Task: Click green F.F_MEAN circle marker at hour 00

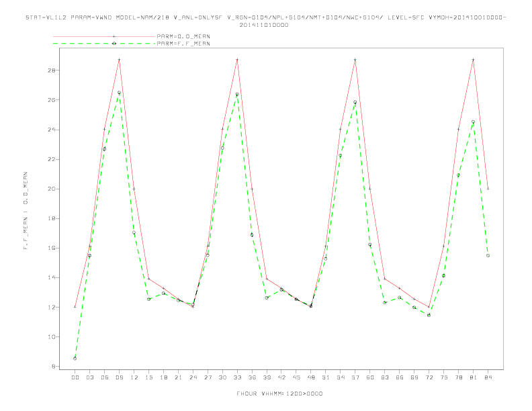Action: pos(75,359)
